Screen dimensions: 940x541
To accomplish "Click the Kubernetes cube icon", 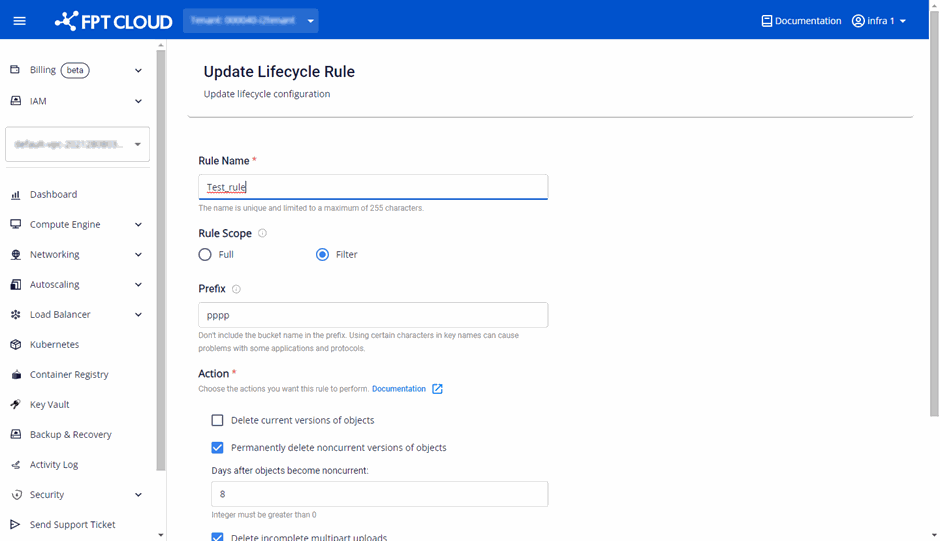I will 16,344.
